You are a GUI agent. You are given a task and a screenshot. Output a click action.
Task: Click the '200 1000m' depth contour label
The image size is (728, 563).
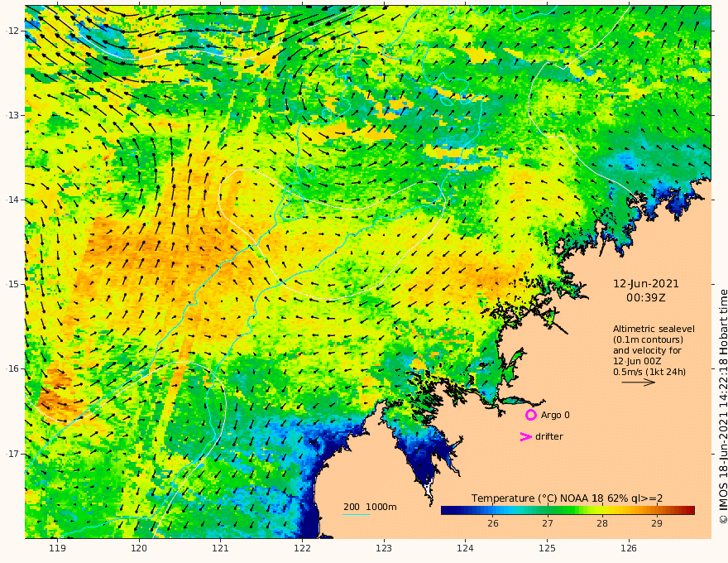(370, 507)
